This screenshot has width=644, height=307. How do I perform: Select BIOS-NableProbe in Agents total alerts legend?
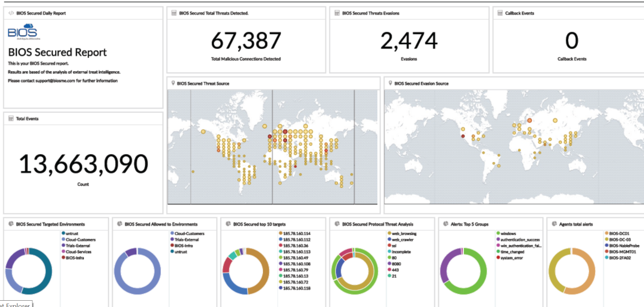[x=621, y=246]
